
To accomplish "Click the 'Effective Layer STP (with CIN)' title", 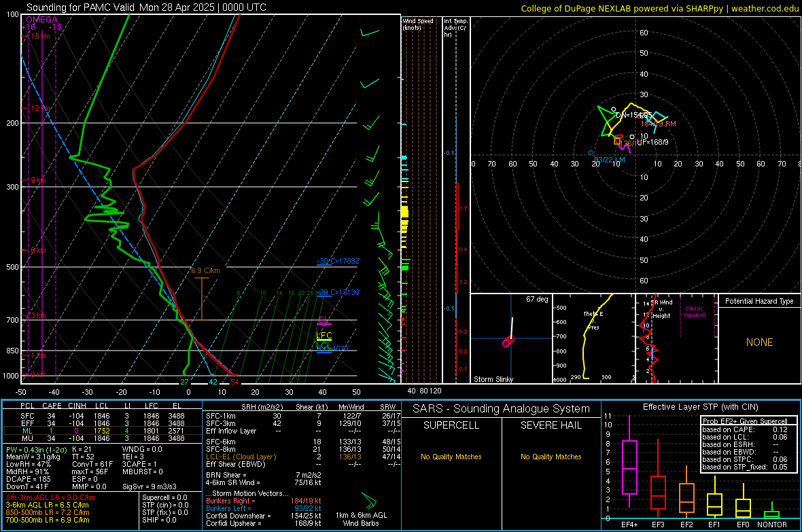I will 700,407.
